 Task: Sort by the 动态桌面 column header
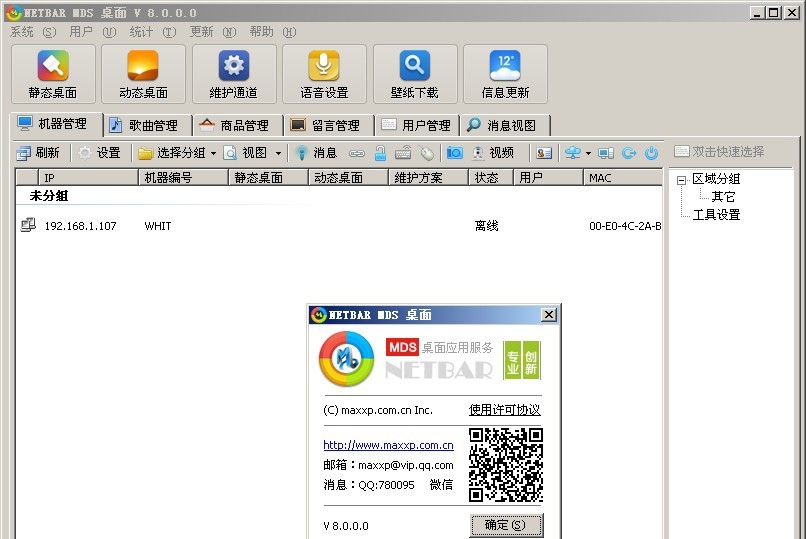[348, 178]
